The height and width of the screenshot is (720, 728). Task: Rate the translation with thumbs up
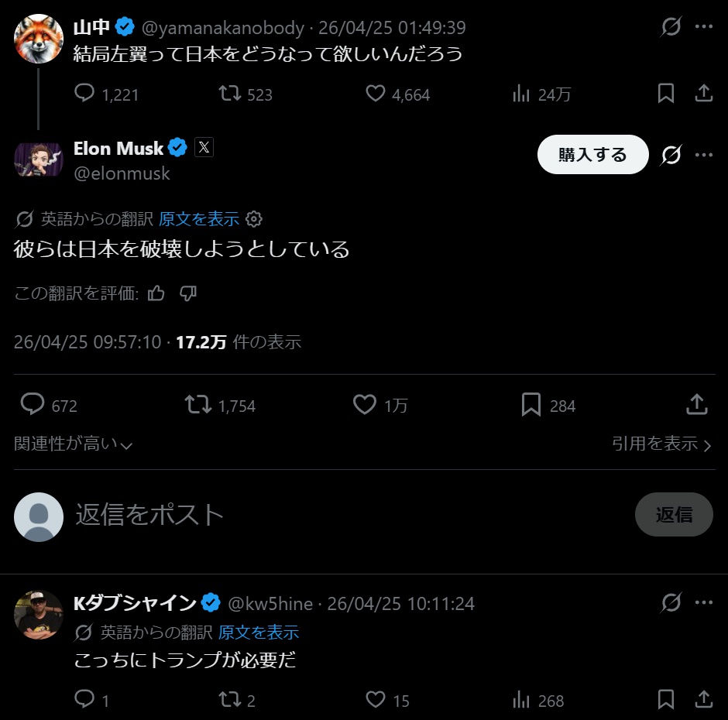[156, 293]
